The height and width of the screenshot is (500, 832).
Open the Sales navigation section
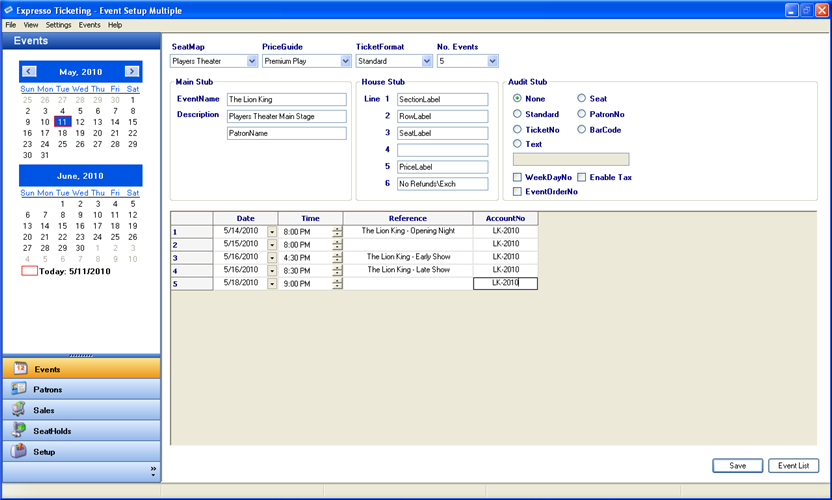point(81,410)
